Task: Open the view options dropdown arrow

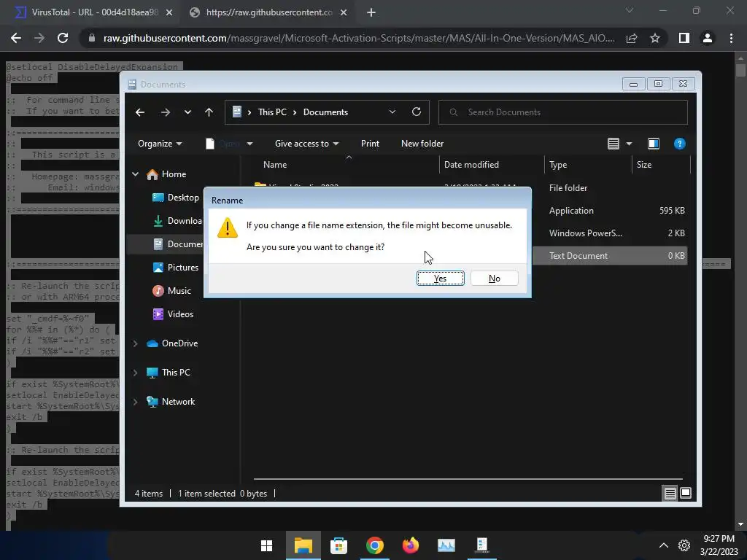Action: [629, 144]
